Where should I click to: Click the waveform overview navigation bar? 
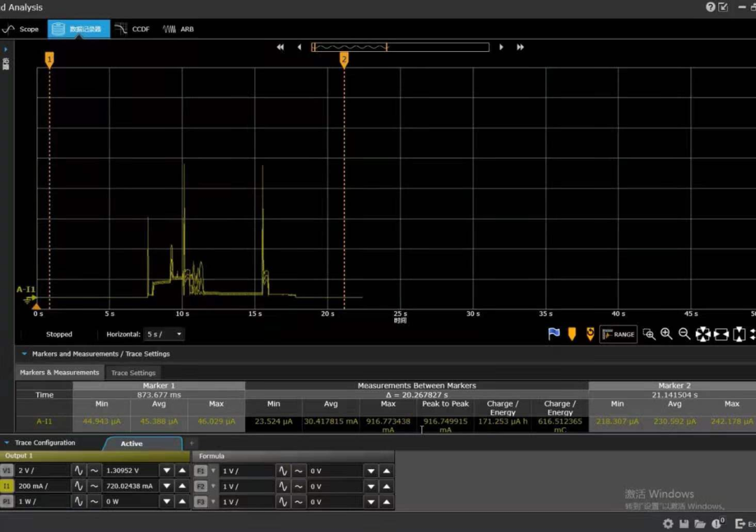pyautogui.click(x=400, y=47)
